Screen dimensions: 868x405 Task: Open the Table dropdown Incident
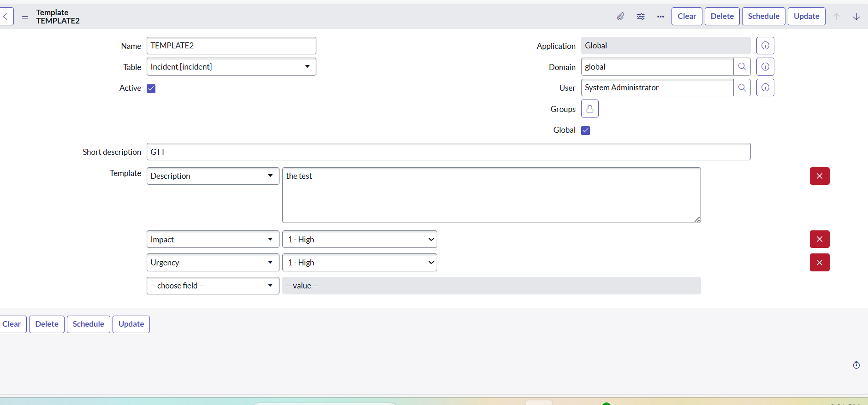point(232,67)
